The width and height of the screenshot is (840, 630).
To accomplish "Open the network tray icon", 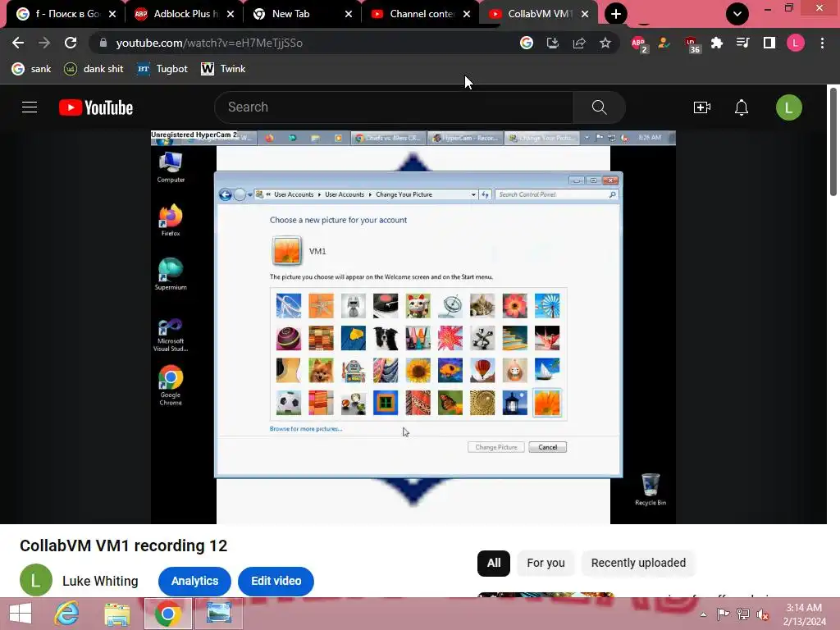I will click(x=743, y=614).
